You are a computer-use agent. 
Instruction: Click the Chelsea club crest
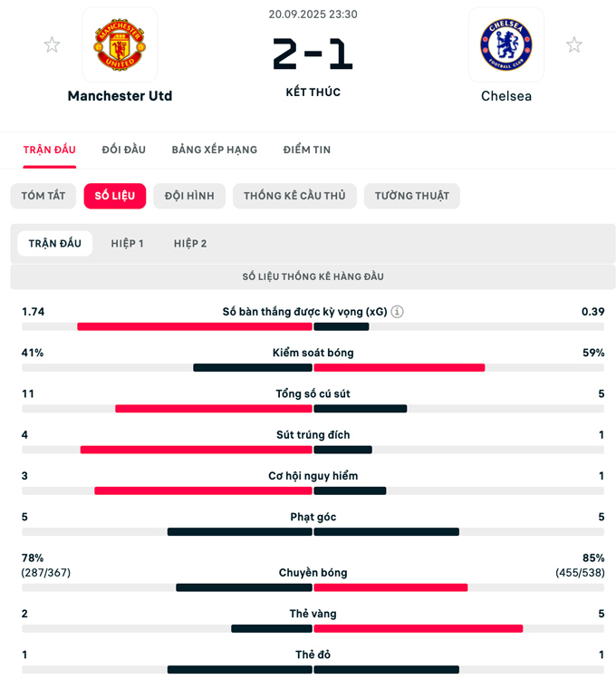[x=505, y=44]
